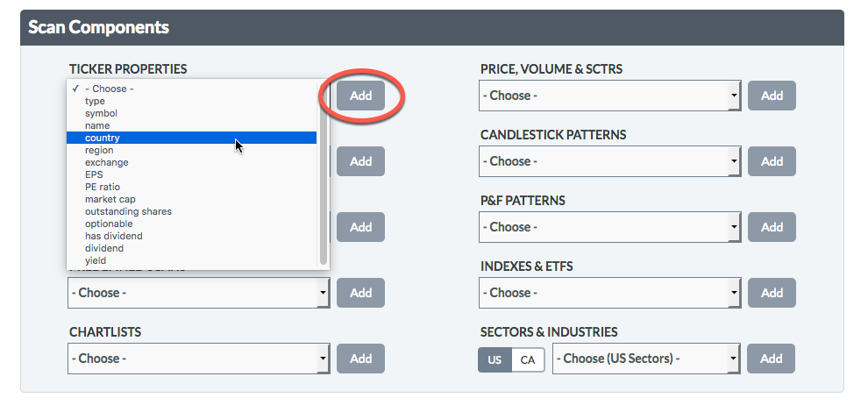This screenshot has width=868, height=405.
Task: Click Add for Indexes & ETFs
Action: 772,293
